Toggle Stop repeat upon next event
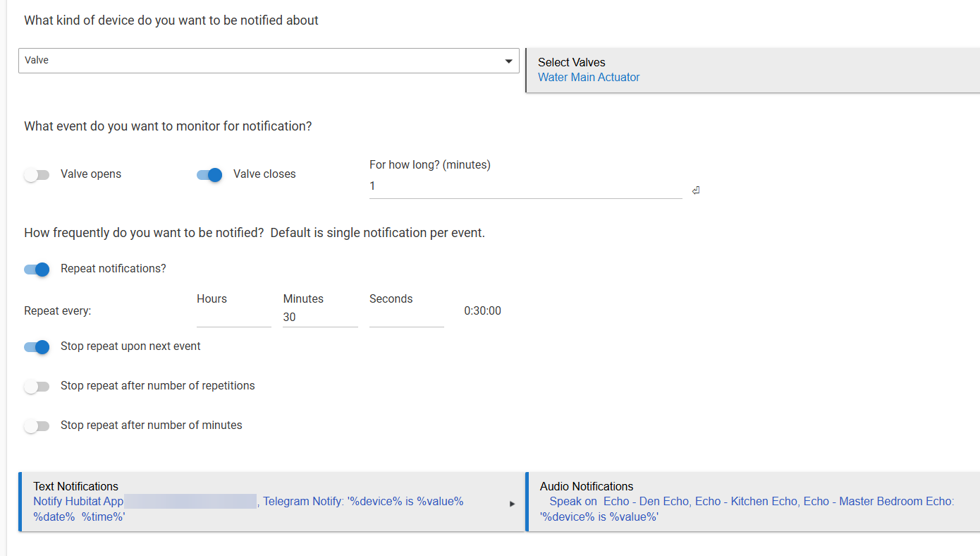Viewport: 980px width, 556px height. (37, 347)
